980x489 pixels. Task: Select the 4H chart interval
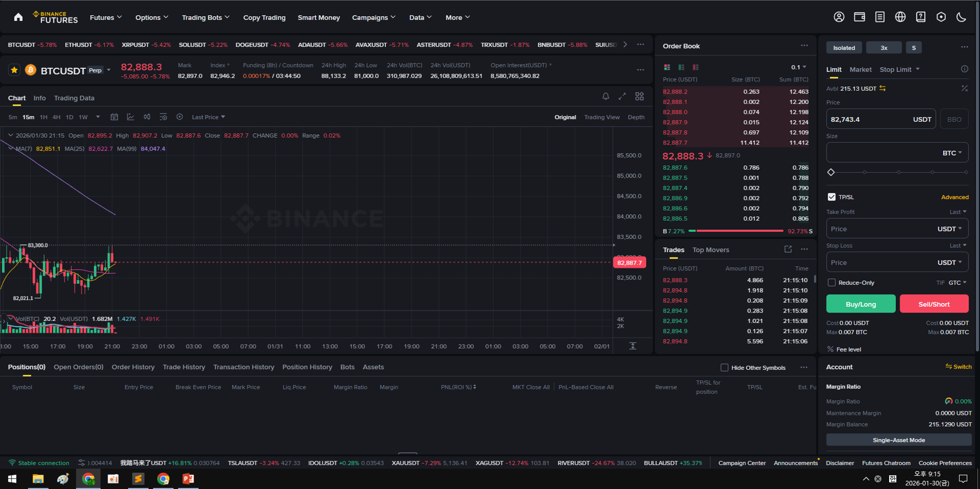coord(56,117)
